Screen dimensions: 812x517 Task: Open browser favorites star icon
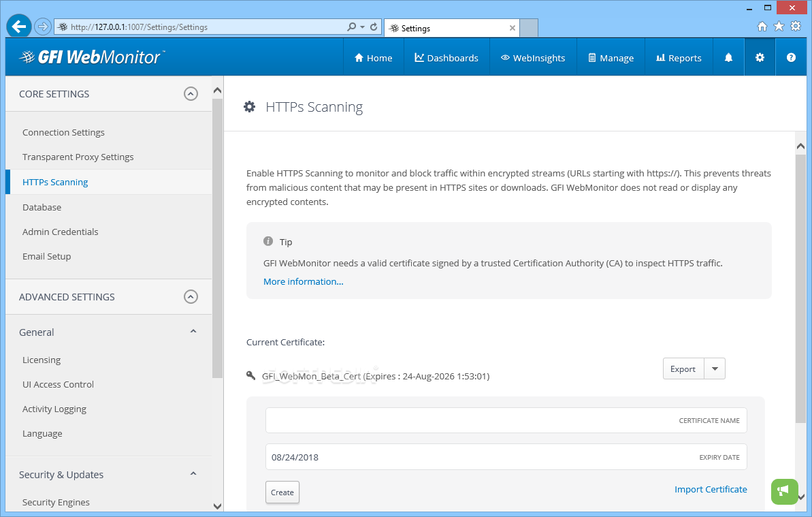(779, 27)
